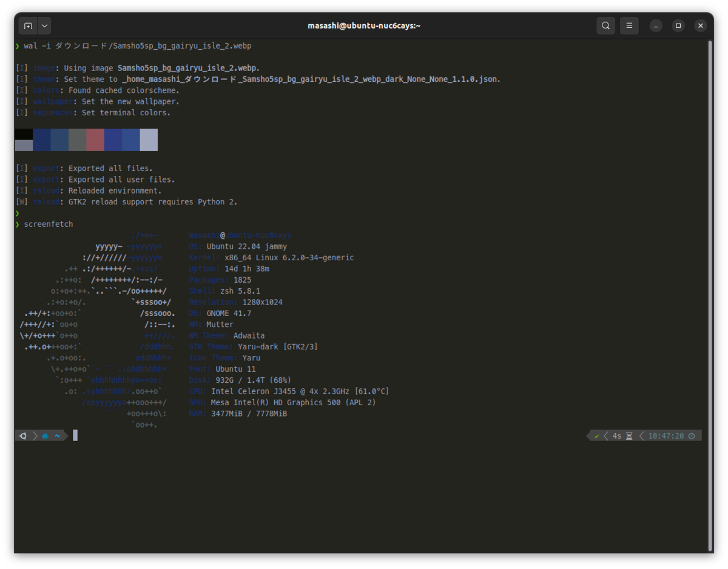Screen dimensions: 728x569
Task: Click 'Ubuntu 22.04 jammy' OS value
Action: click(247, 247)
